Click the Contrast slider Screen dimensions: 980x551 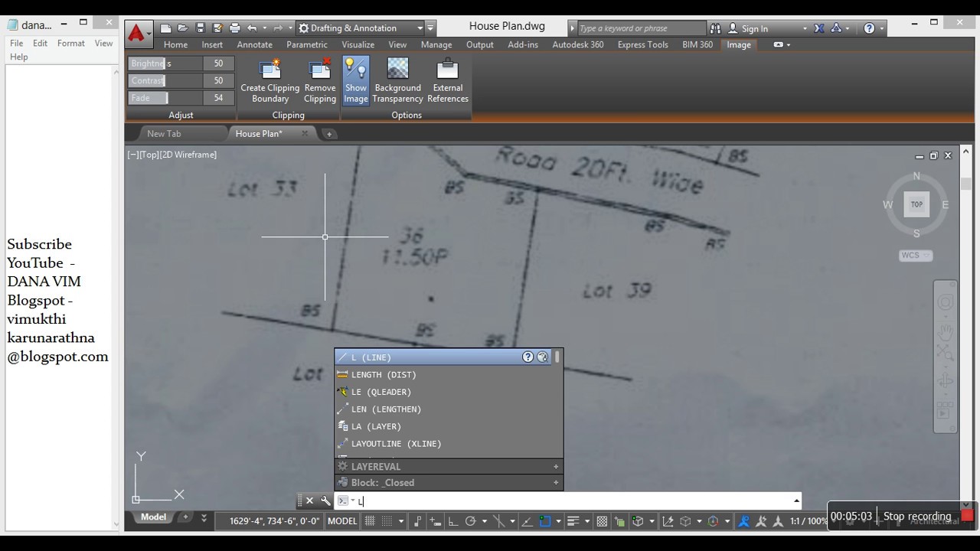[x=165, y=80]
